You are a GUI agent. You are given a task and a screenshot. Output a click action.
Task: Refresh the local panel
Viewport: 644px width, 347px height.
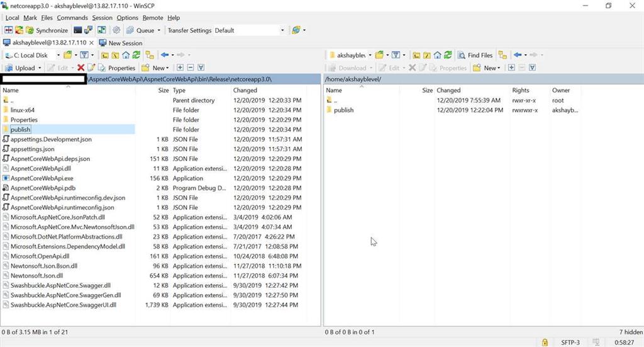[x=136, y=55]
